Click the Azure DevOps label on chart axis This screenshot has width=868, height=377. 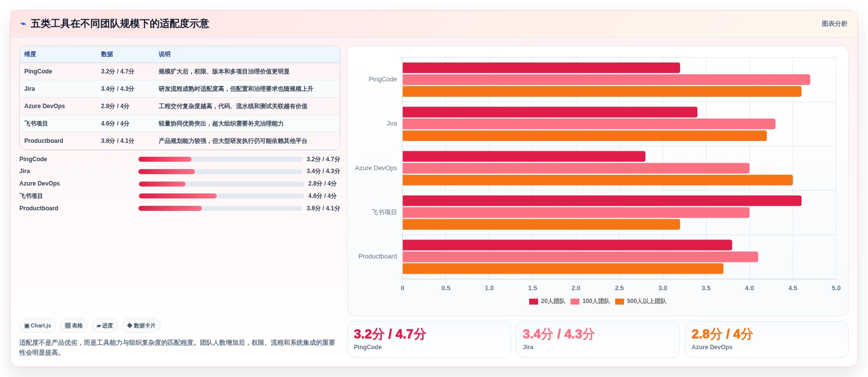point(376,168)
